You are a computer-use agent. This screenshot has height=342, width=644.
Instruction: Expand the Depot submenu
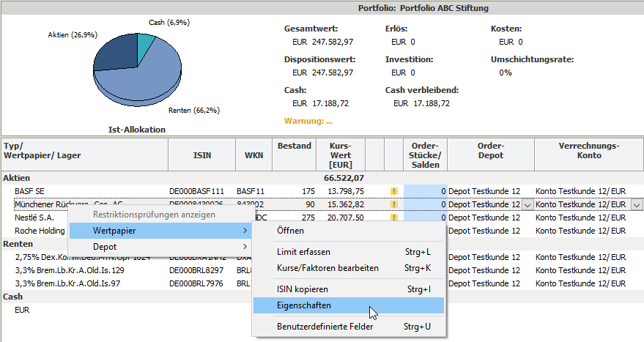(160, 247)
